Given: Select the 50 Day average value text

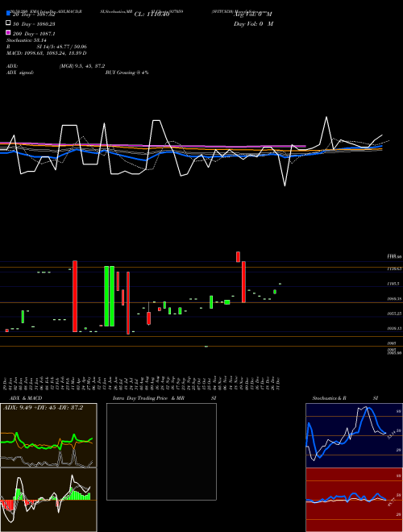Looking at the screenshot, I should click(x=34, y=24).
